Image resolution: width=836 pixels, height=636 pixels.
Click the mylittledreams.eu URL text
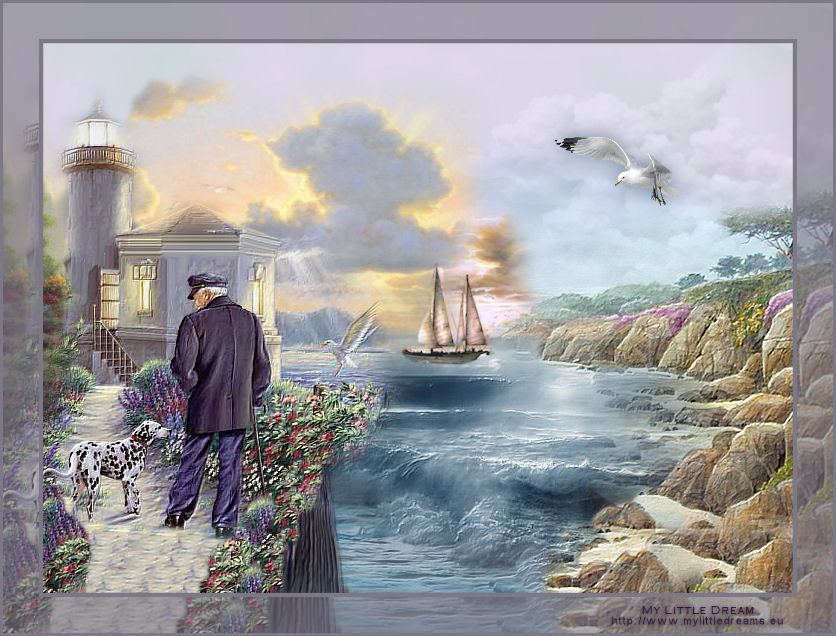[x=697, y=621]
